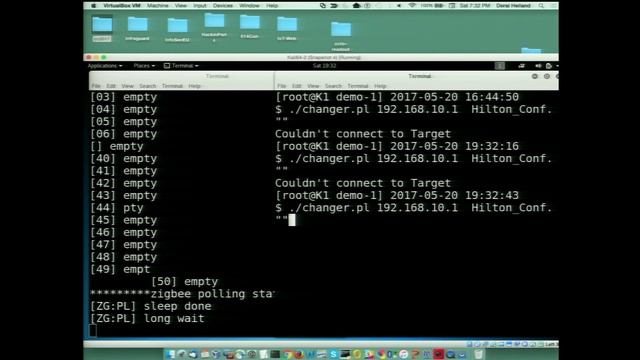Open File menu in the right Terminal window

[x=282, y=86]
